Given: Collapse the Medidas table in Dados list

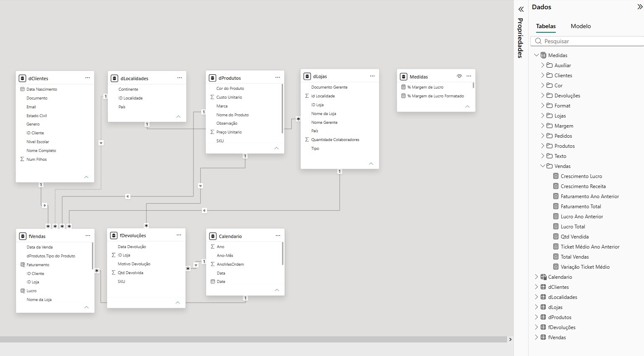Looking at the screenshot, I should pyautogui.click(x=536, y=55).
